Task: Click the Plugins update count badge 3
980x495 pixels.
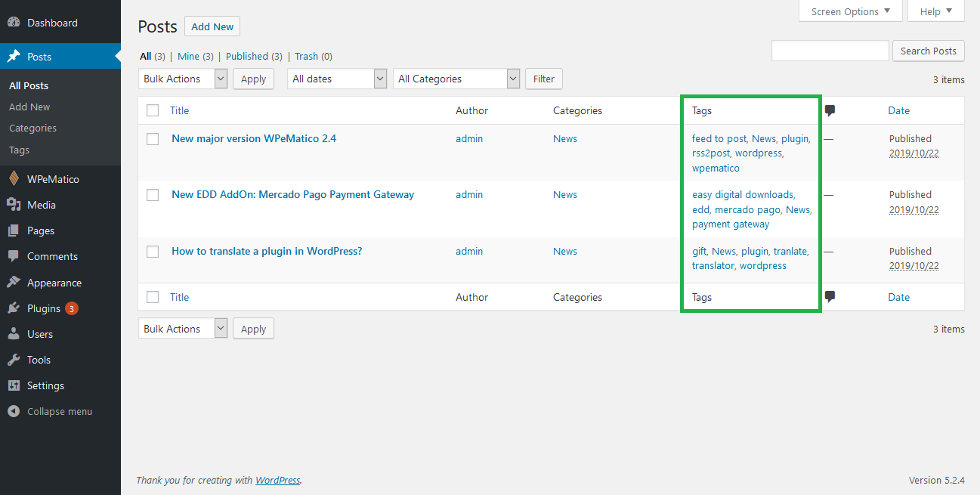Action: pyautogui.click(x=71, y=308)
